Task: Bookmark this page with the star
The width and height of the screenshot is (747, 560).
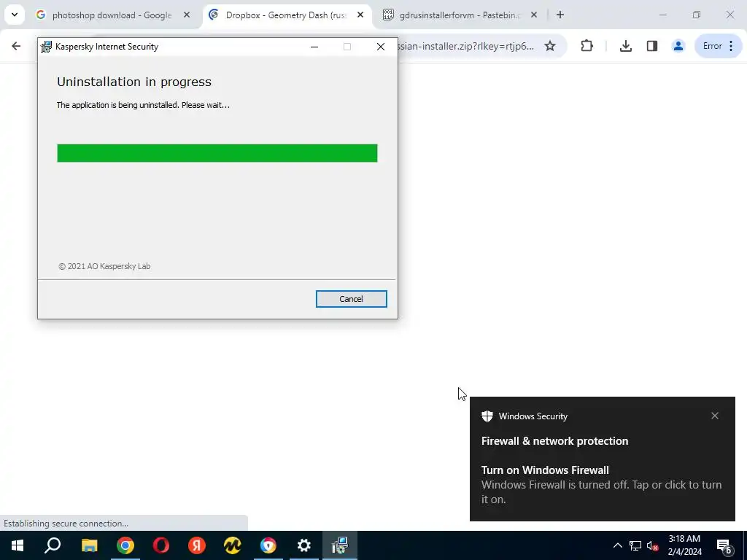Action: tap(550, 46)
